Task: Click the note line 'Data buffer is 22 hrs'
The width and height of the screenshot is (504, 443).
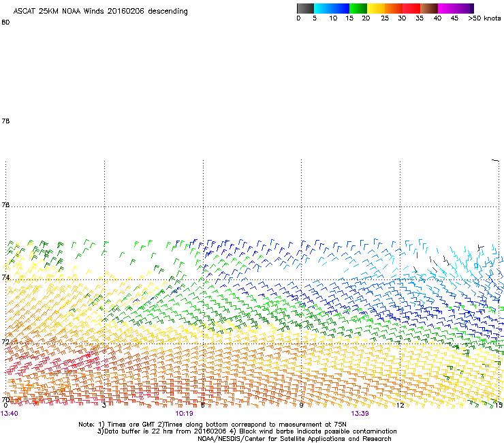Action: [247, 431]
